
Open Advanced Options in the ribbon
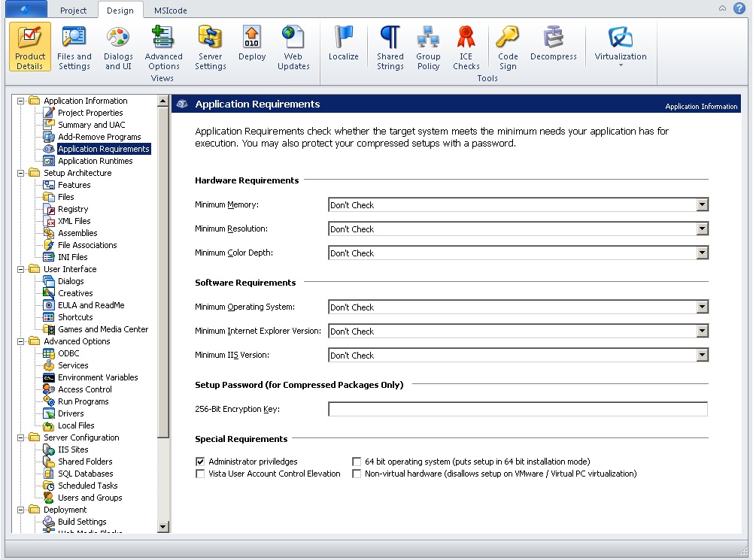point(163,47)
